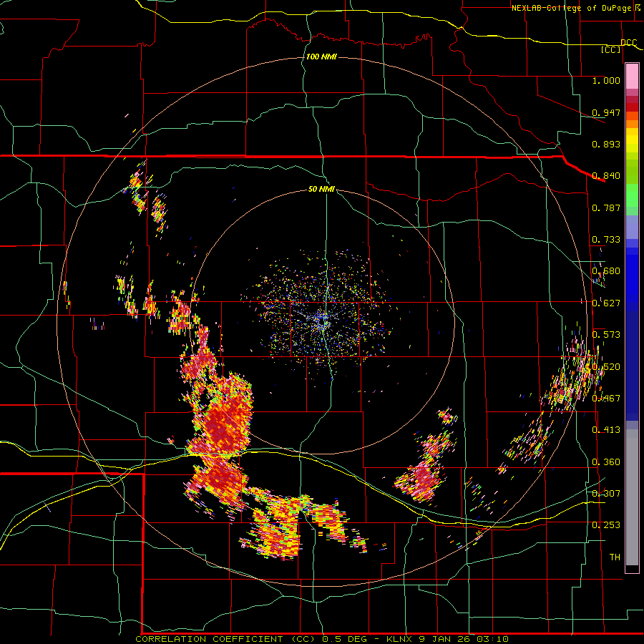
Task: Click the 0.253 scale value
Action: pos(606,525)
